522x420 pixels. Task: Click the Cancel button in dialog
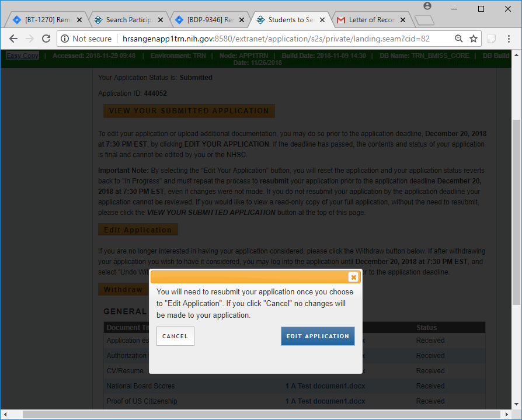click(x=175, y=336)
